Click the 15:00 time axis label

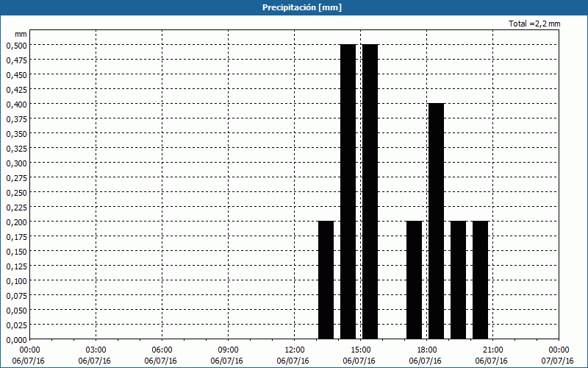click(x=360, y=350)
